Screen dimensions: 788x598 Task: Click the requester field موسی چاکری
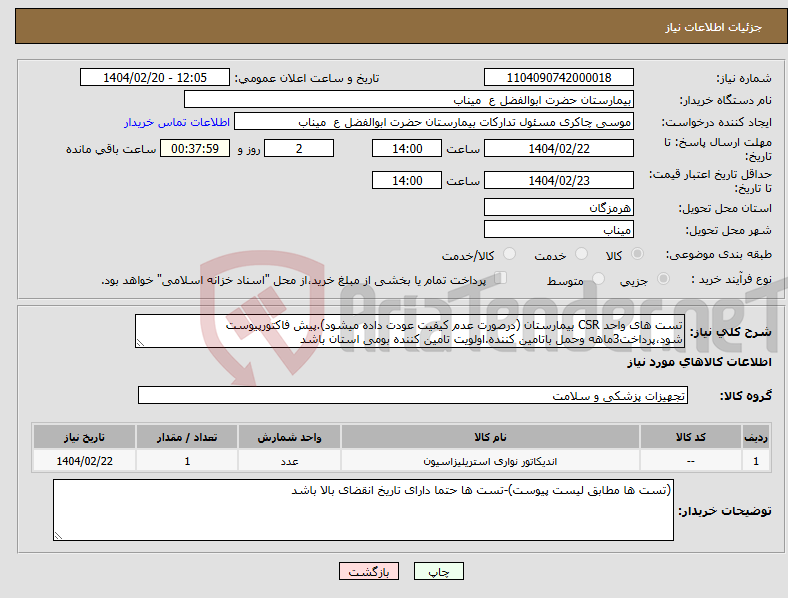[x=434, y=122]
